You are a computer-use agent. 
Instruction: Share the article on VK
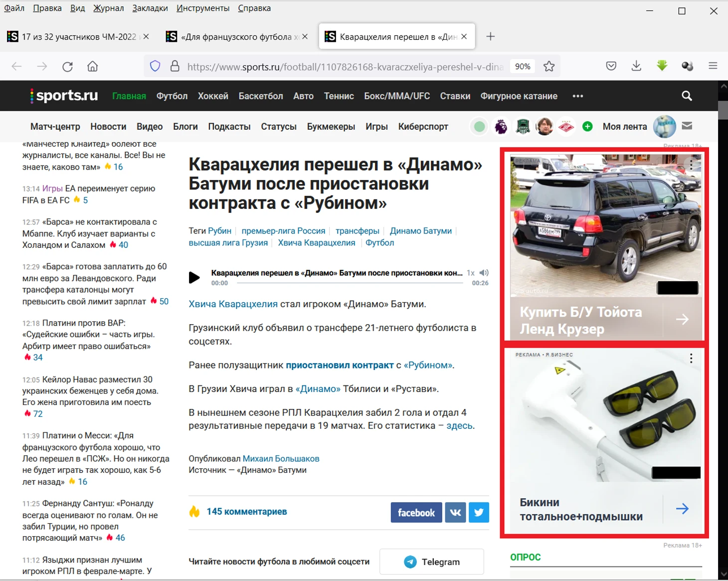tap(455, 513)
